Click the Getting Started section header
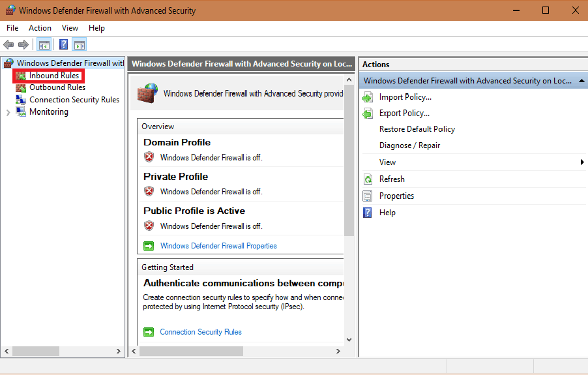Viewport: 588px width, 375px height. [168, 267]
